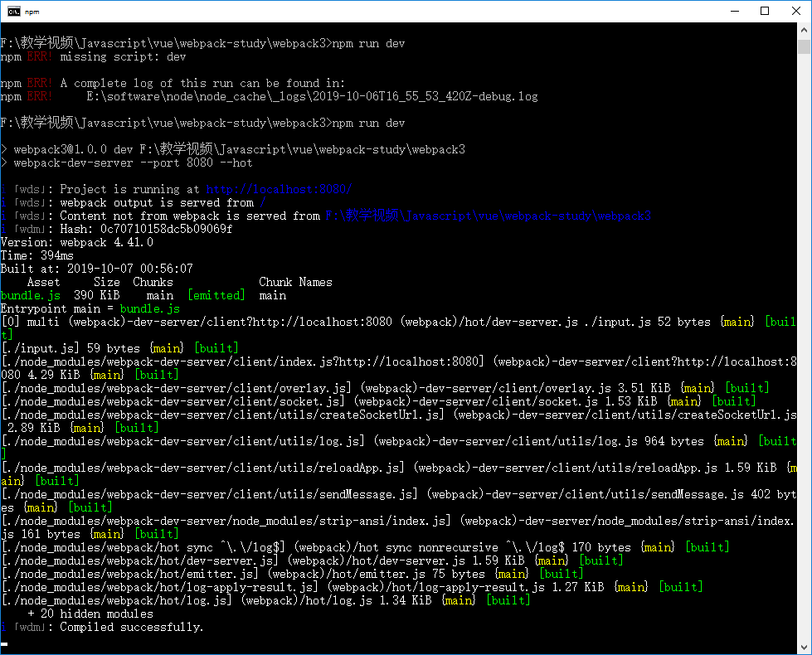Click the overlay.js 3.51 KiB line
The height and width of the screenshot is (655, 812).
coord(386,388)
